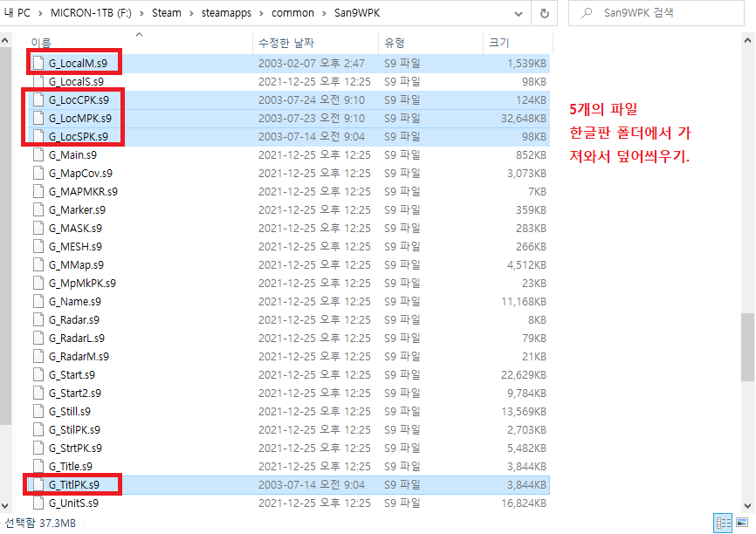Expand the chevron after 내 PC
The width and height of the screenshot is (756, 534).
click(40, 13)
